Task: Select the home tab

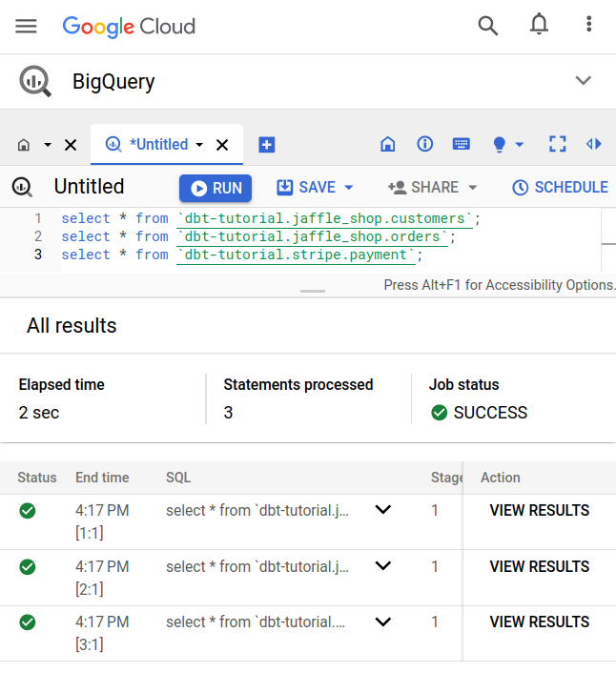Action: point(25,145)
